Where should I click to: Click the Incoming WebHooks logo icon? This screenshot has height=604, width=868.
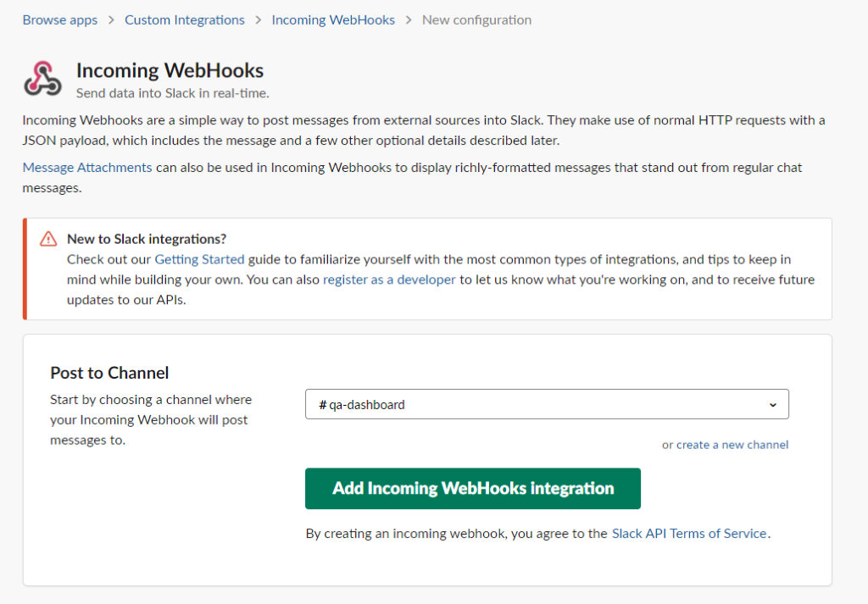coord(42,79)
